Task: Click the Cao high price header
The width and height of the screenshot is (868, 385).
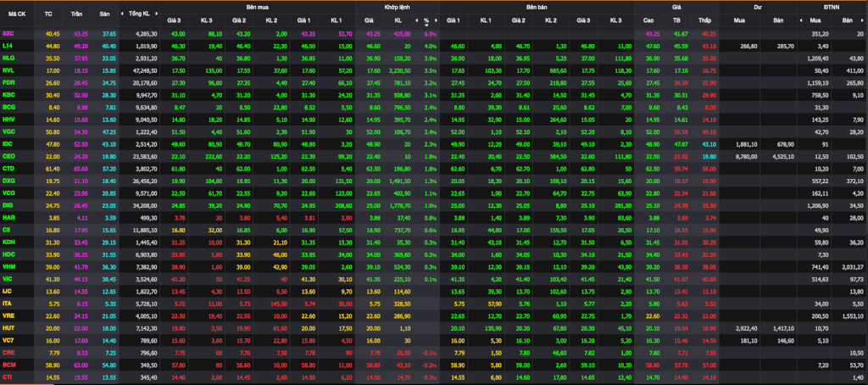Action: (648, 20)
